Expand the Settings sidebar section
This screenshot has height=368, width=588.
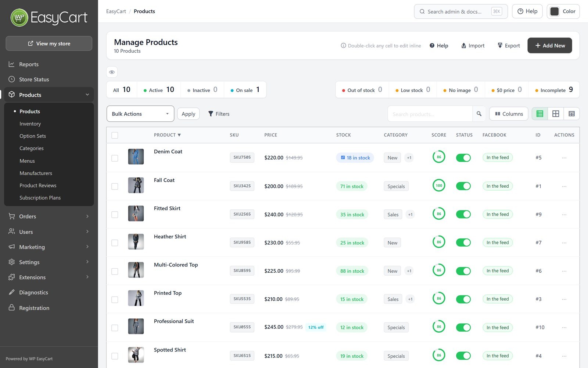(x=49, y=262)
